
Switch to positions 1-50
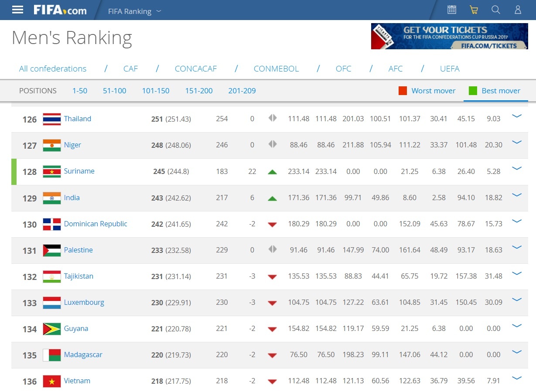(x=80, y=91)
